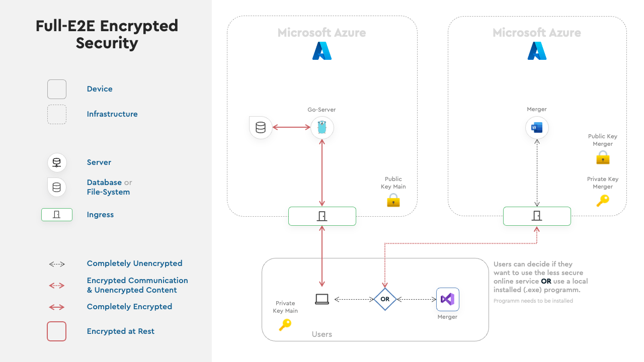The width and height of the screenshot is (644, 362).
Task: Click the 'Go-Server' label
Action: tap(321, 110)
